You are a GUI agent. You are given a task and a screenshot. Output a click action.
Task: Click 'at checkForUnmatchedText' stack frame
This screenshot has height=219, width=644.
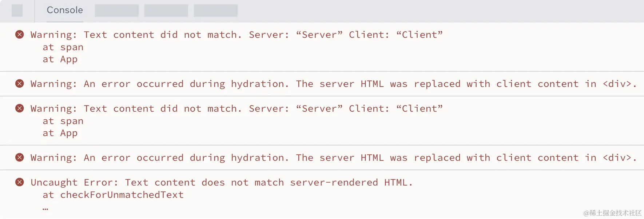coord(113,195)
